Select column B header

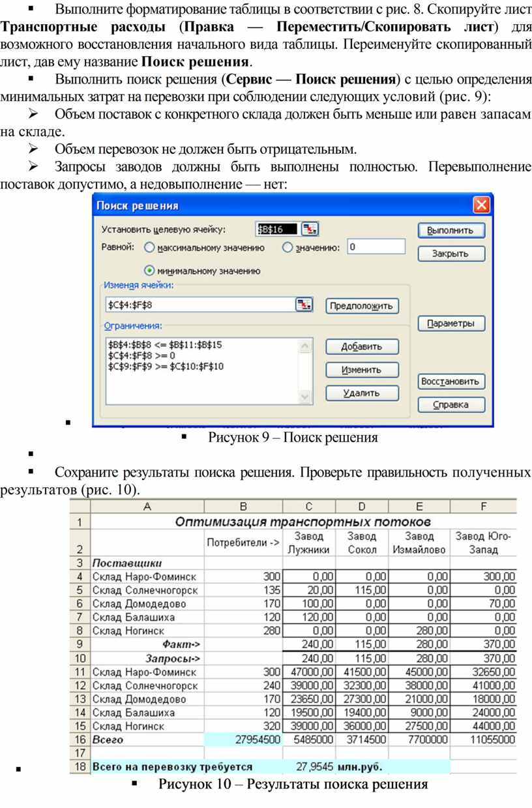coord(243,506)
